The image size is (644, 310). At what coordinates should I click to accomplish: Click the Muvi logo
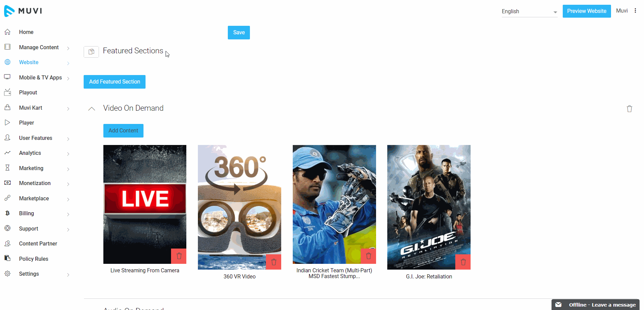tap(23, 11)
